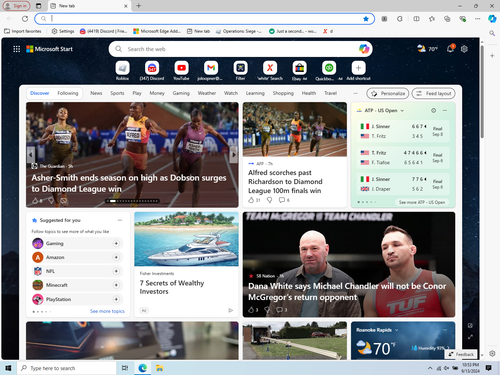Viewport: 500px width, 375px height.
Task: Open the YouTube shortcut tile
Action: [x=181, y=68]
